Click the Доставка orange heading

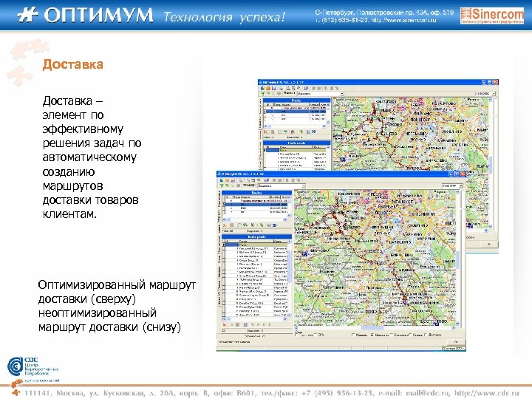click(x=73, y=64)
